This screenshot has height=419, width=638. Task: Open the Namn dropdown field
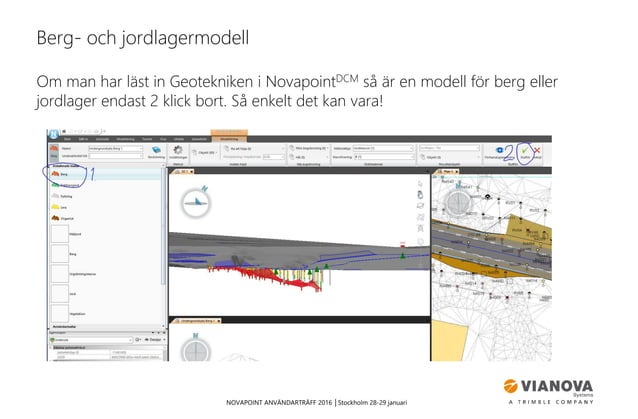point(116,148)
